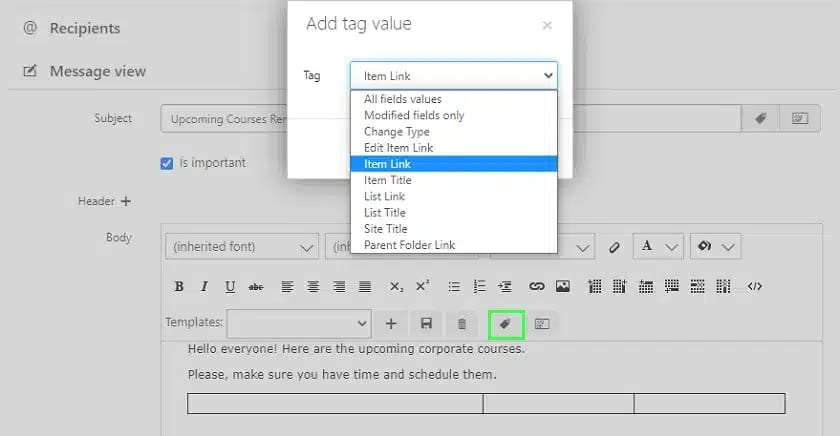This screenshot has height=436, width=840.
Task: Insert an unordered bullet list
Action: (454, 287)
